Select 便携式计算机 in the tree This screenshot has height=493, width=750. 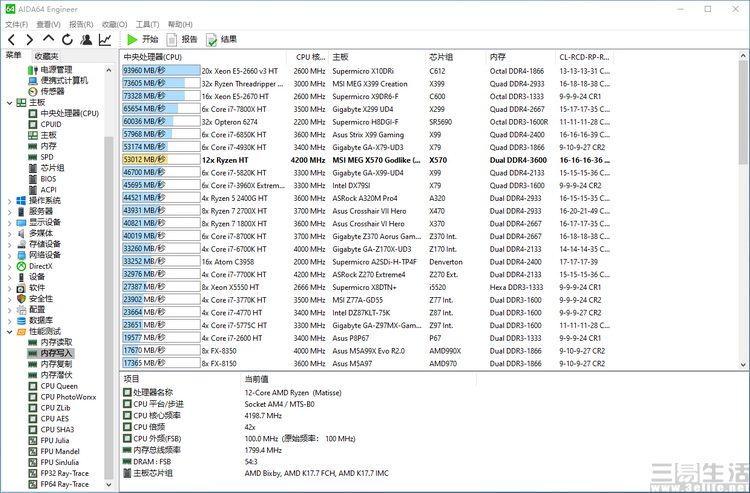[x=58, y=80]
